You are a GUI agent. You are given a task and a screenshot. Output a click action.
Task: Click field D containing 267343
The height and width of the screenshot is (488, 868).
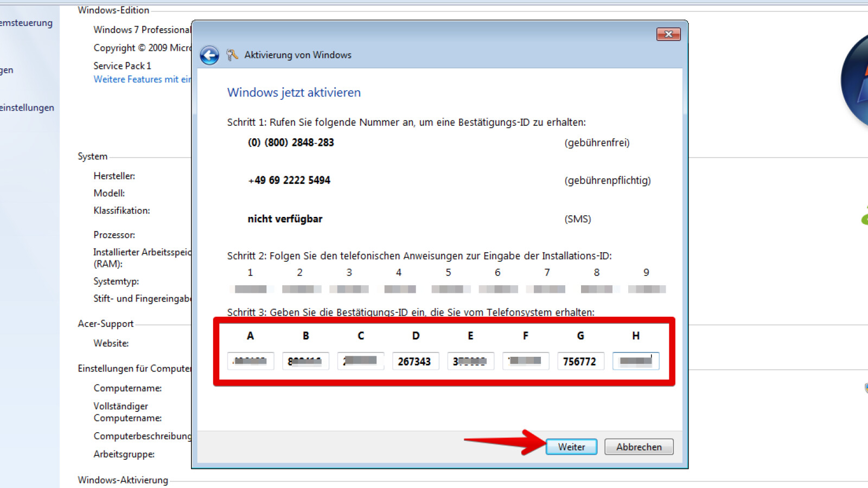point(416,361)
